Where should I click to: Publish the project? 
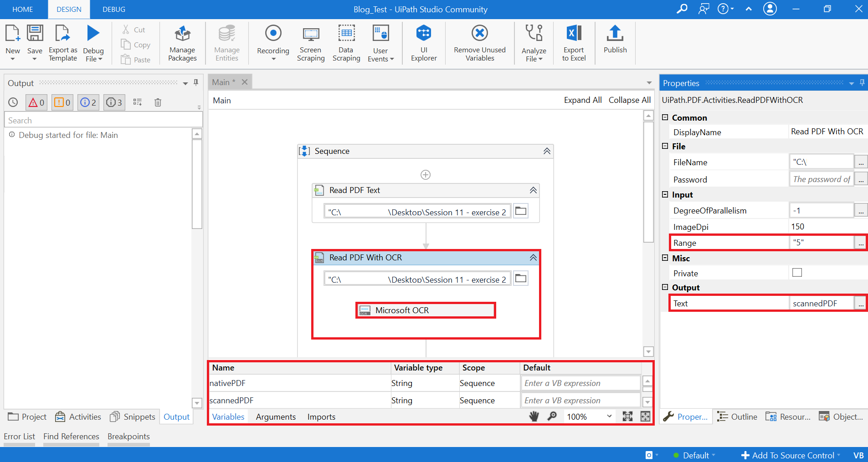tap(615, 40)
